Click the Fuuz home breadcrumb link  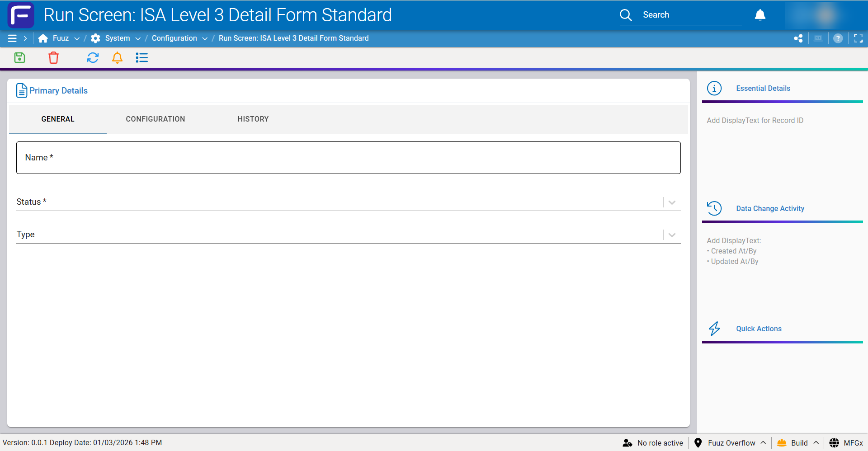pos(60,38)
